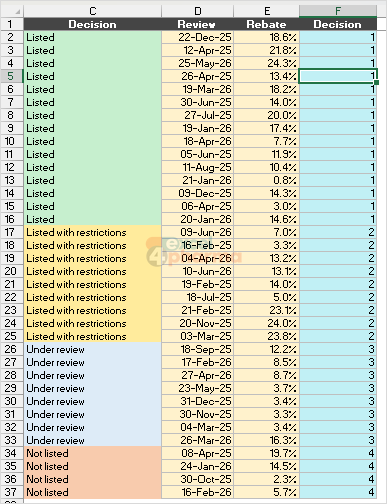
Task: Click the rebate cell 7.7%
Action: (x=266, y=141)
